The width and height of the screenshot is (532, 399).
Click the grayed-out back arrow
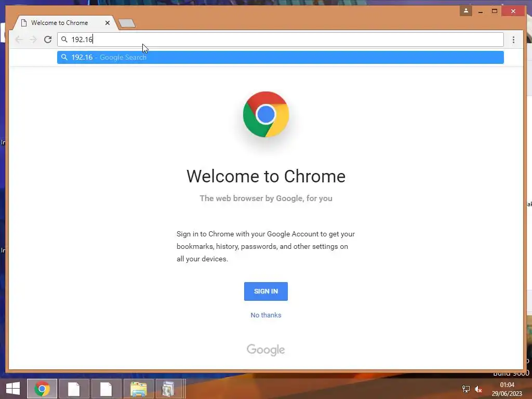coord(19,39)
